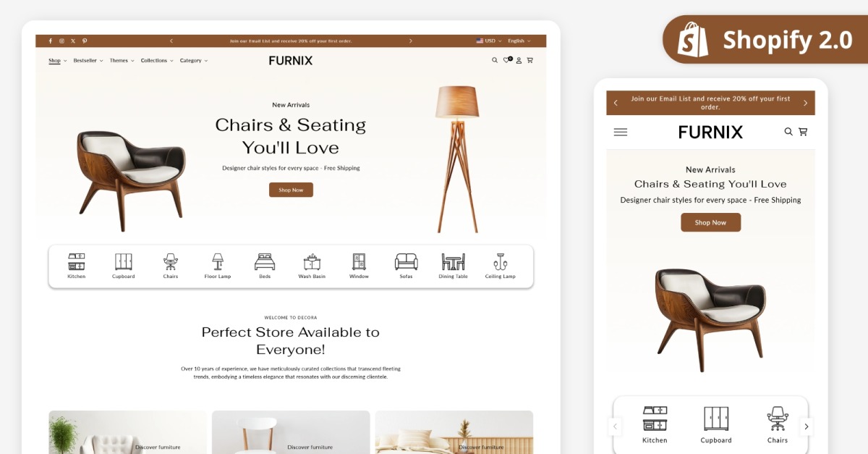Open the Facebook social icon in top bar
This screenshot has width=868, height=454.
(50, 41)
